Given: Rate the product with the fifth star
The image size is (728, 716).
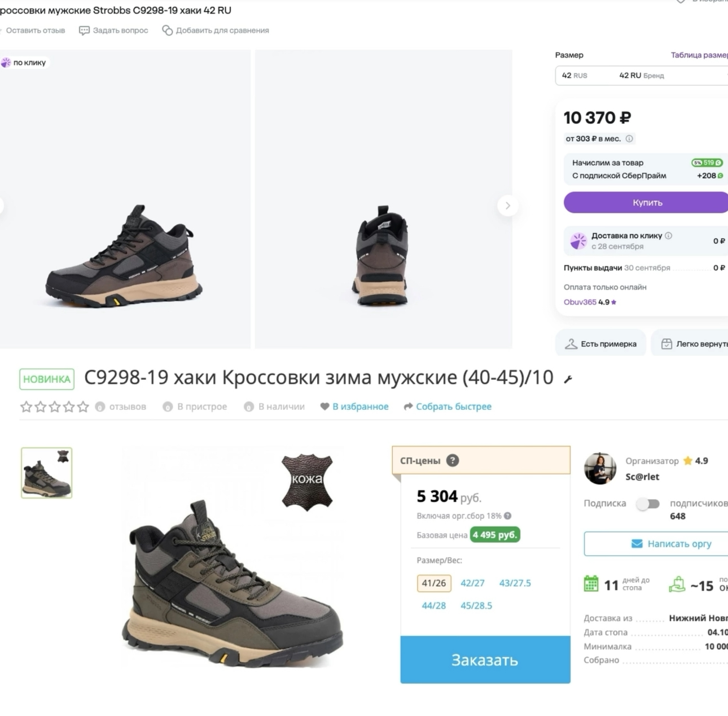Looking at the screenshot, I should click(x=83, y=407).
